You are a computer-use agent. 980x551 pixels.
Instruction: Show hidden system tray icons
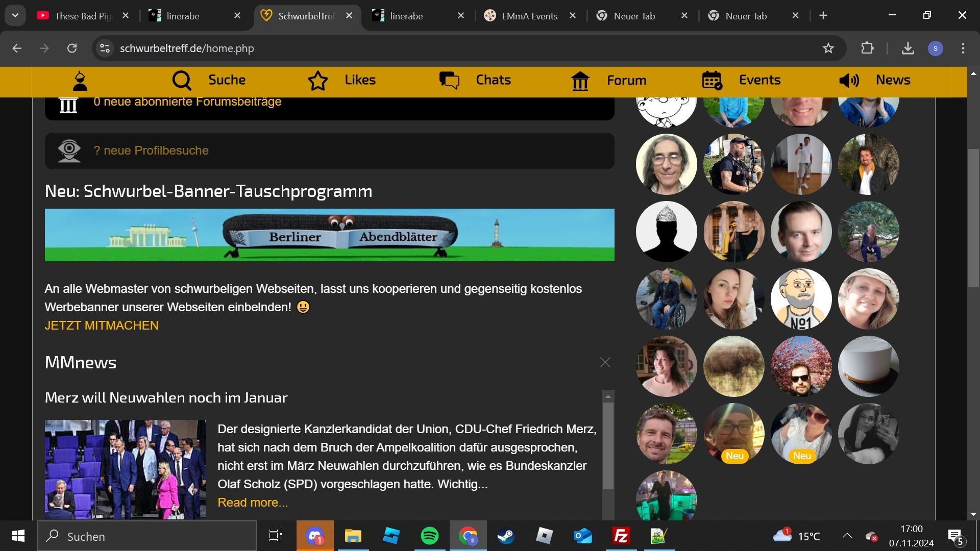coord(847,536)
